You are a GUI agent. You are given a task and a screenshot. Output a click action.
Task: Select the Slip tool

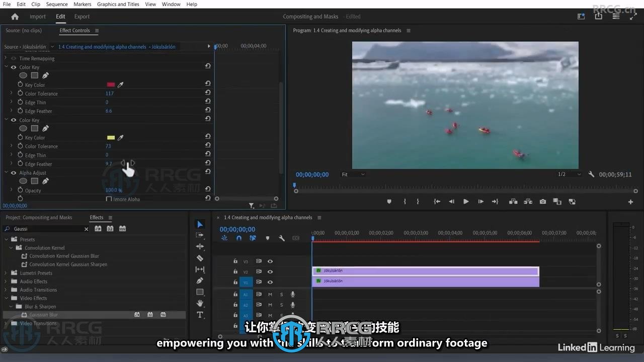(200, 269)
